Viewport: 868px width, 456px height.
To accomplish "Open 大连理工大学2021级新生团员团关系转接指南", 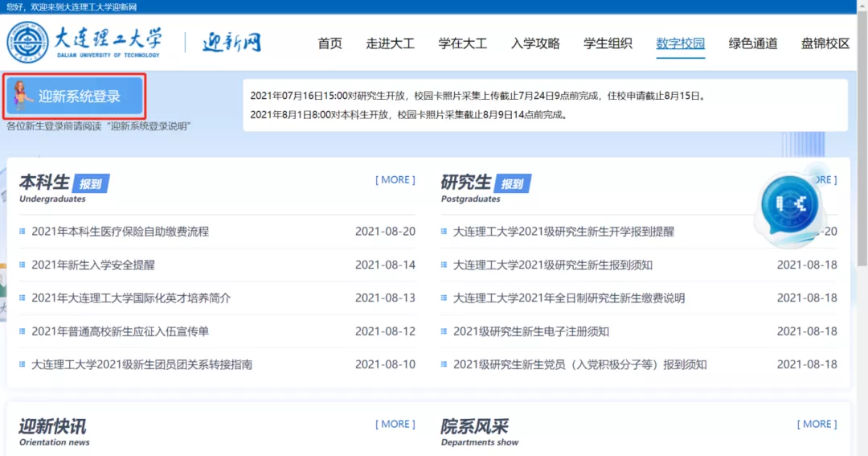I will click(x=141, y=364).
